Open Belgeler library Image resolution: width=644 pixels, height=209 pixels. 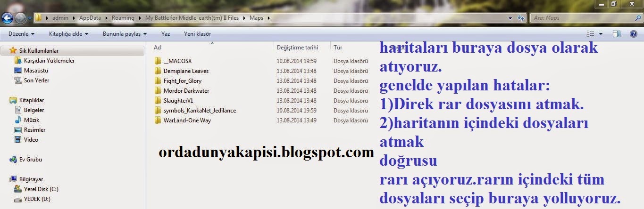pos(34,110)
